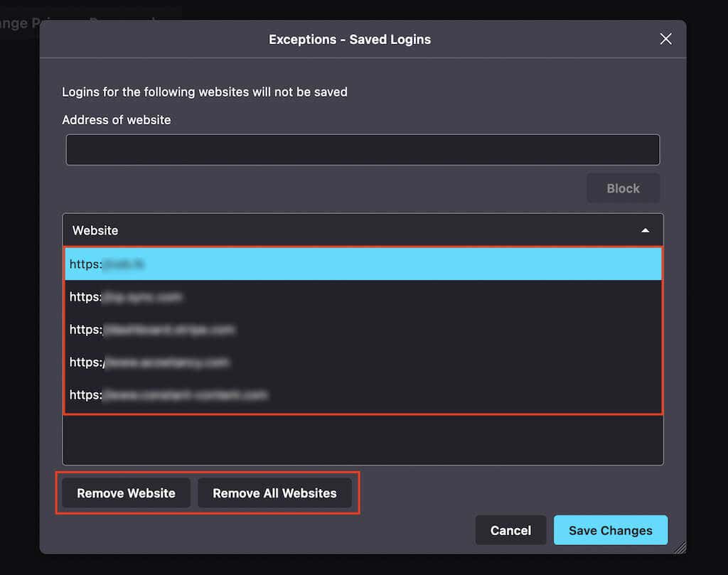Cancel the exceptions dialog
728x575 pixels.
click(510, 530)
